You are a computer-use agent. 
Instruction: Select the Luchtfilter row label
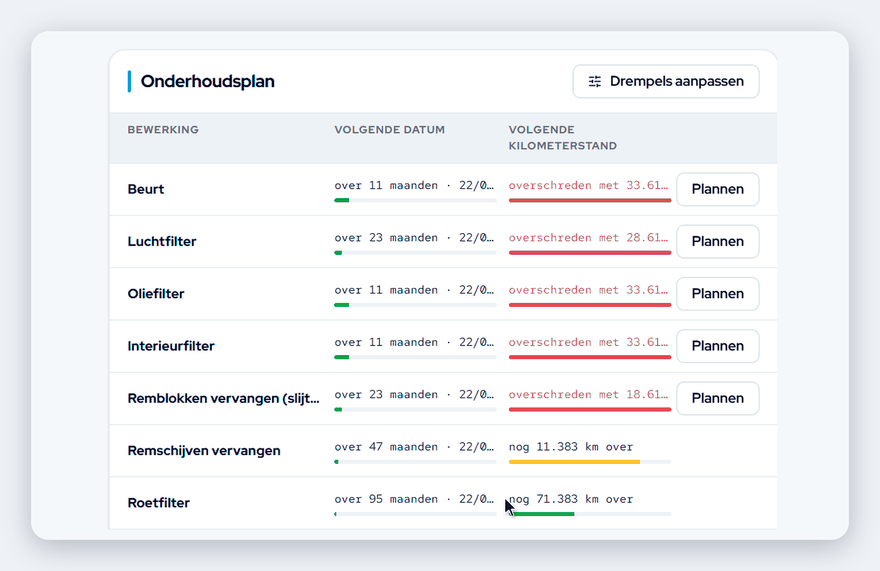(x=162, y=241)
